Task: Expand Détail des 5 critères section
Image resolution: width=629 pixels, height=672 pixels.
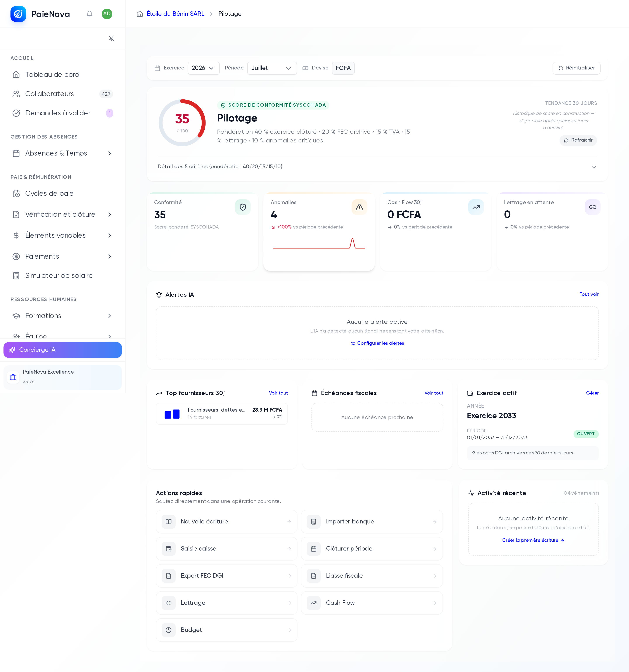Action: [x=377, y=167]
